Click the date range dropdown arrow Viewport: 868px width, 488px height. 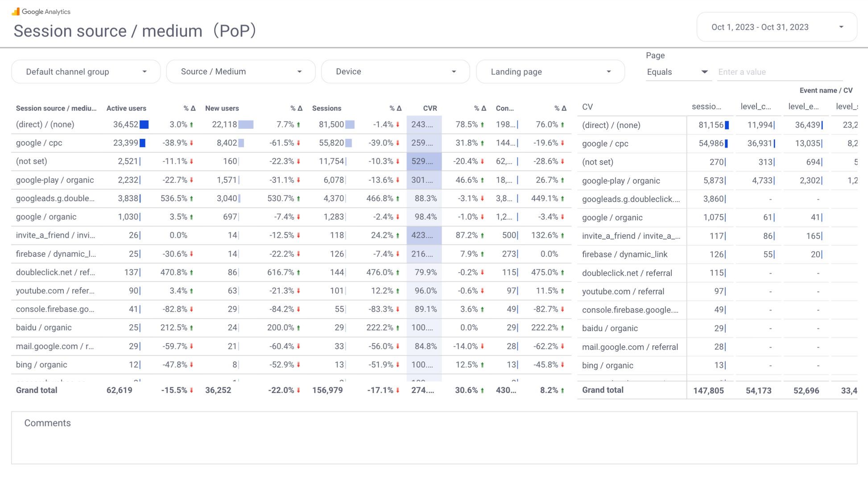(841, 27)
